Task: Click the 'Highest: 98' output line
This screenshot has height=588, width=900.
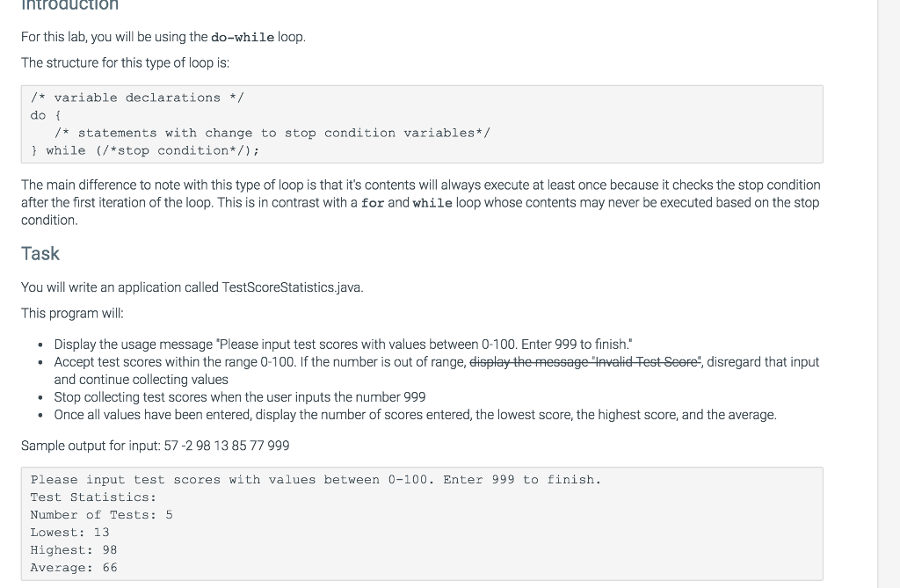Action: coord(74,550)
